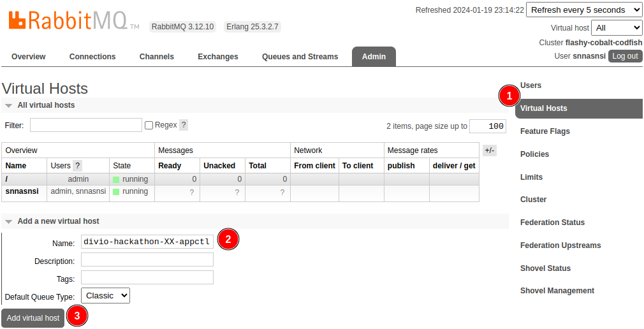Click the Total column header

(258, 166)
